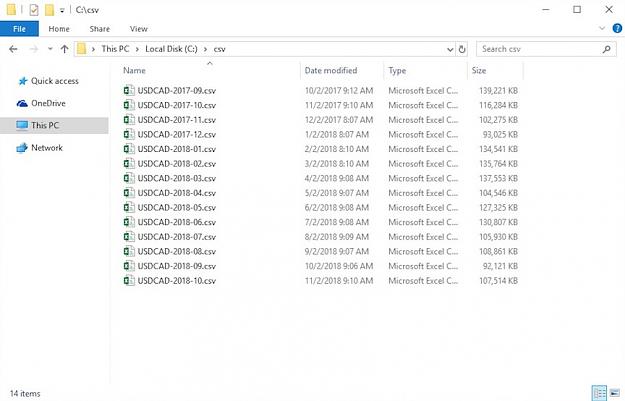Click New folder icon in title bar
The width and height of the screenshot is (625, 401).
coord(49,10)
